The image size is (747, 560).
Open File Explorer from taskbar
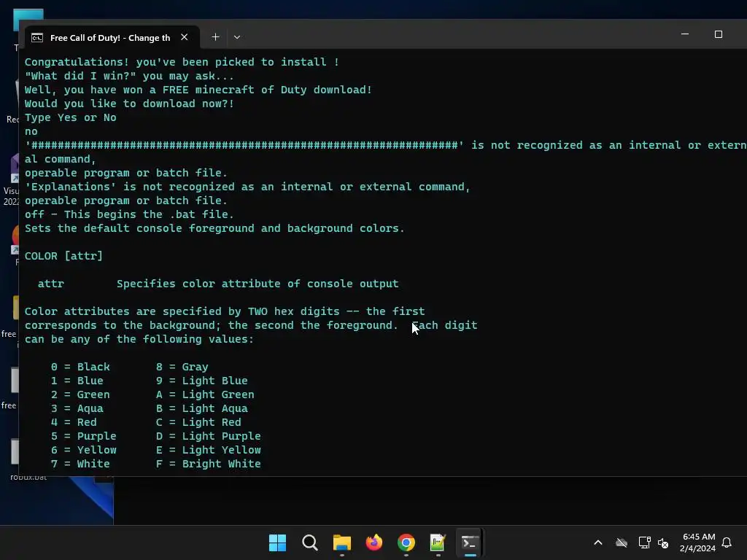pyautogui.click(x=341, y=542)
